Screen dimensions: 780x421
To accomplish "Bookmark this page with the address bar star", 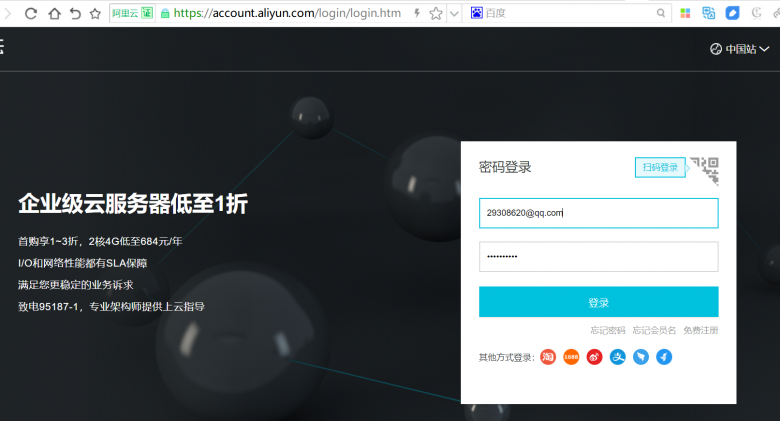I will tap(436, 13).
